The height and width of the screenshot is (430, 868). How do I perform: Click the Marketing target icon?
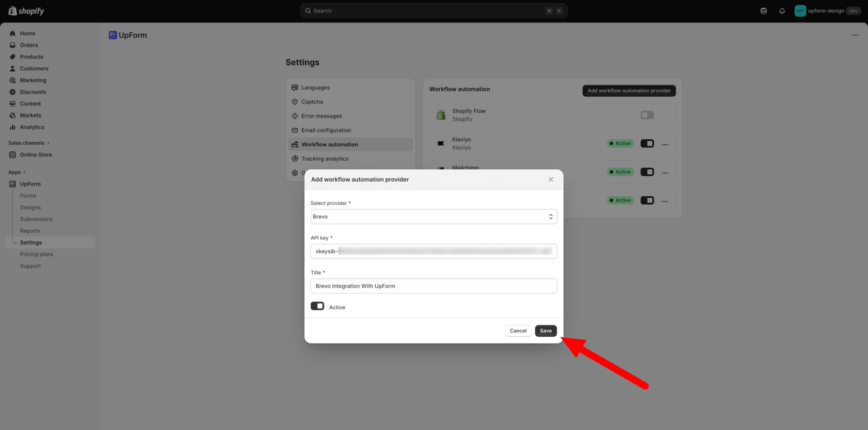pyautogui.click(x=13, y=80)
